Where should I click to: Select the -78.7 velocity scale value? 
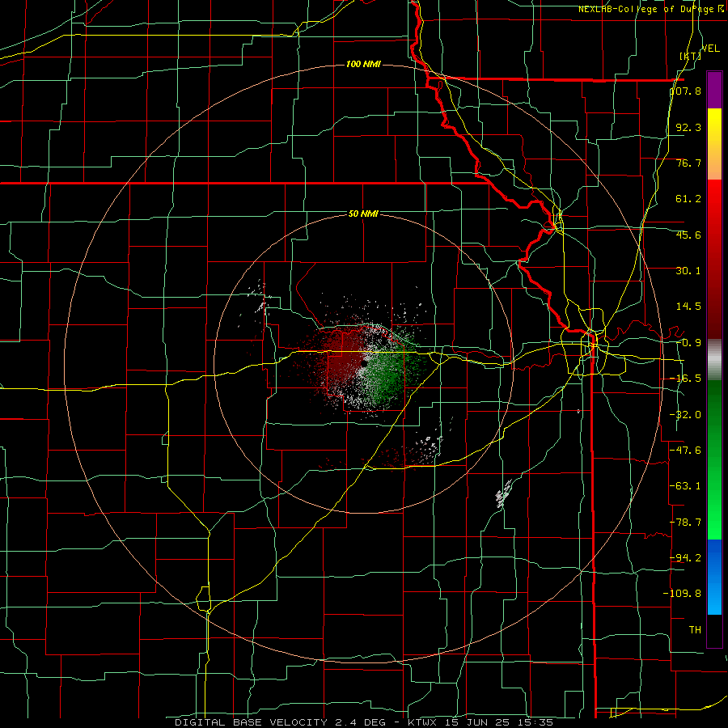pos(686,523)
